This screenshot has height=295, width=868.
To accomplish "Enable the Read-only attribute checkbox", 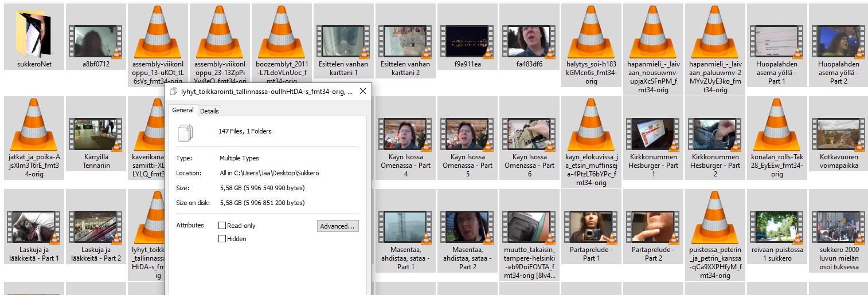I will pyautogui.click(x=222, y=226).
